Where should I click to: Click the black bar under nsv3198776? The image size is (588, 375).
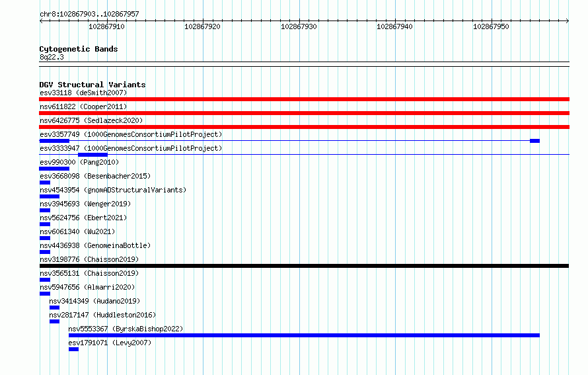[304, 266]
